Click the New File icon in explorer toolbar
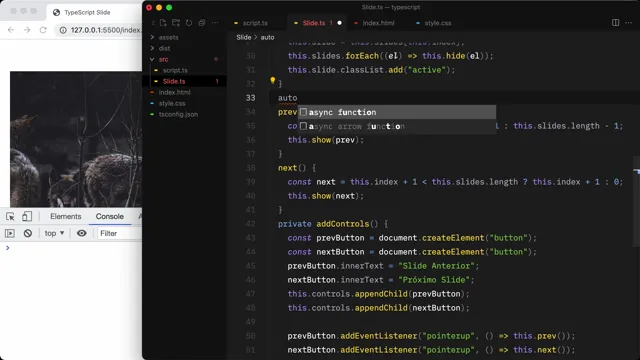 163,23
